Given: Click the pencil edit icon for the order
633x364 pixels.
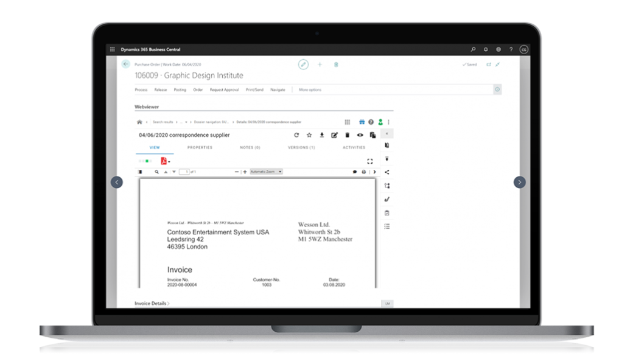Looking at the screenshot, I should 303,64.
